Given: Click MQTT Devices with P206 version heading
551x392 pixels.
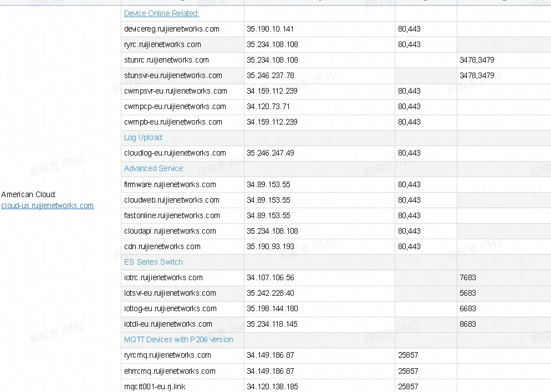Looking at the screenshot, I should [x=178, y=339].
